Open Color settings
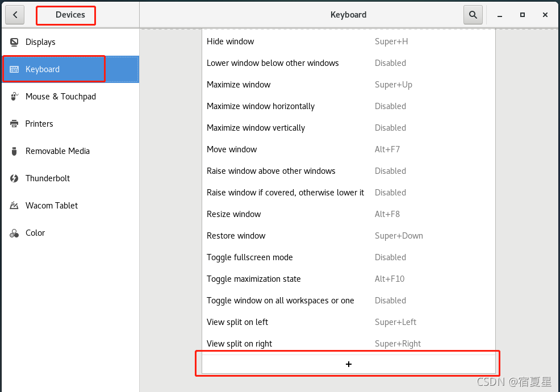Viewport: 560px width, 392px height. 70,233
